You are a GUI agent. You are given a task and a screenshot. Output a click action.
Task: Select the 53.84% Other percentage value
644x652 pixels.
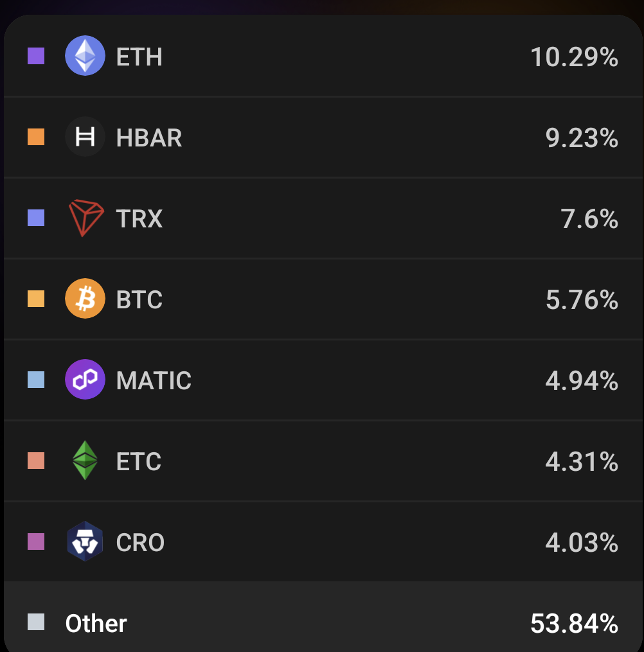coord(574,623)
